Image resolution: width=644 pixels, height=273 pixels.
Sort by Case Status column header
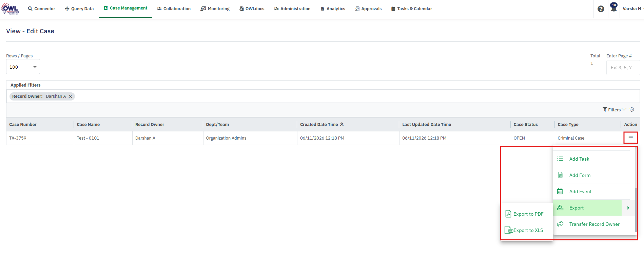526,125
